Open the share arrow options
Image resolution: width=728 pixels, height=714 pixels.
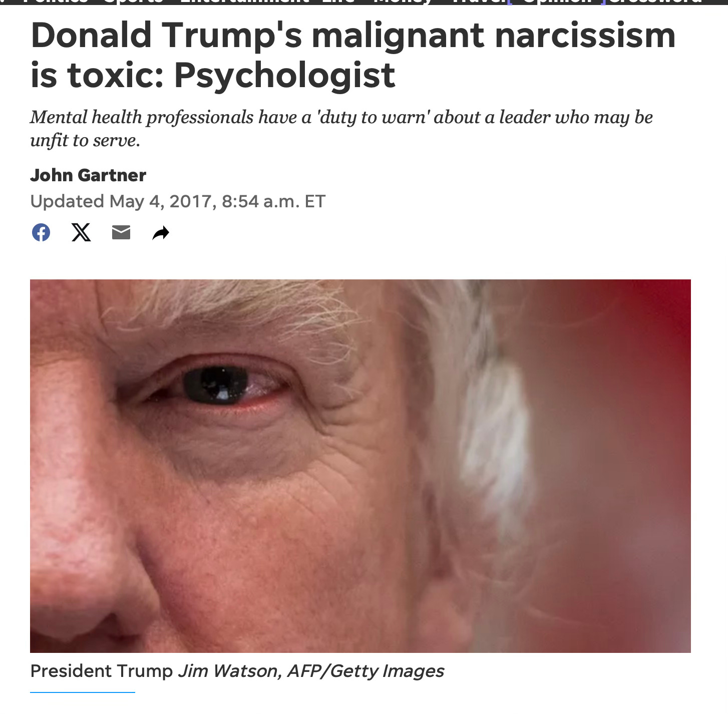click(161, 233)
